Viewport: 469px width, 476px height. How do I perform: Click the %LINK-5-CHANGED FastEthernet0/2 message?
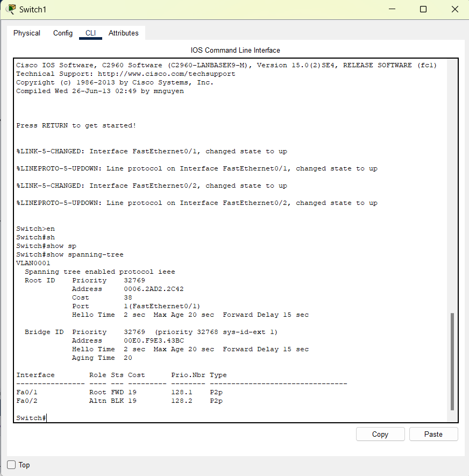click(152, 186)
